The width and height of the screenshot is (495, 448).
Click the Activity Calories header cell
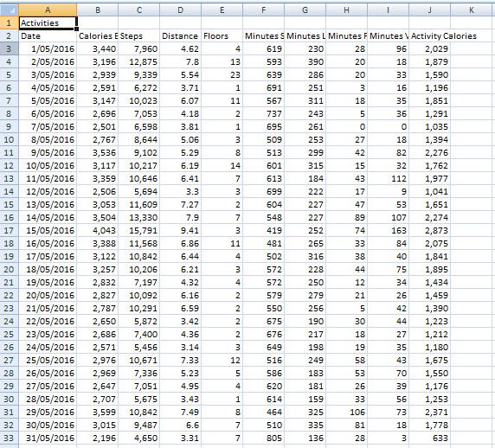(x=429, y=36)
